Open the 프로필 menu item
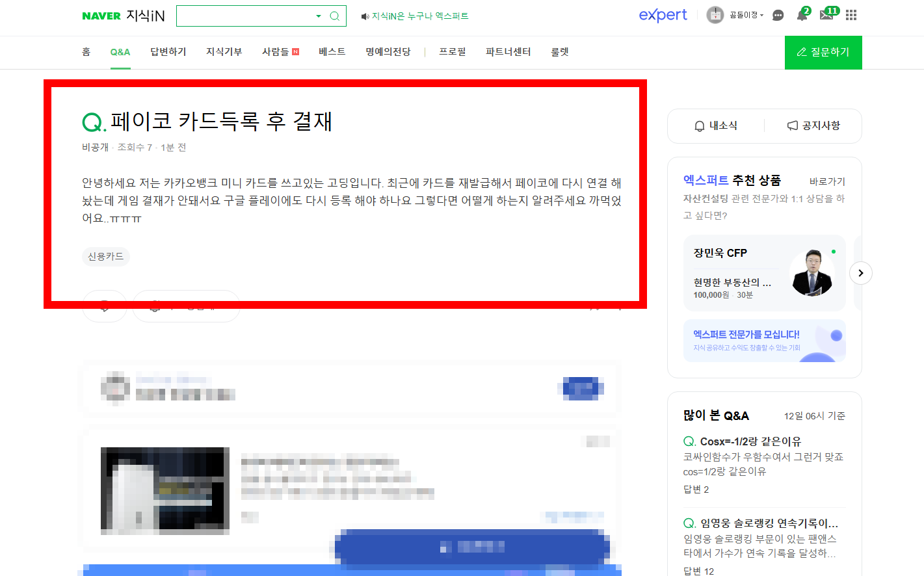 click(453, 52)
